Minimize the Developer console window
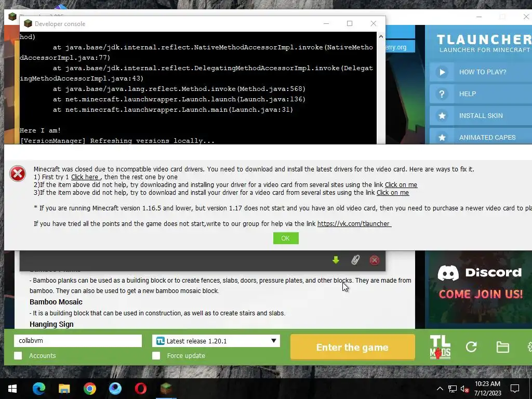 click(326, 23)
